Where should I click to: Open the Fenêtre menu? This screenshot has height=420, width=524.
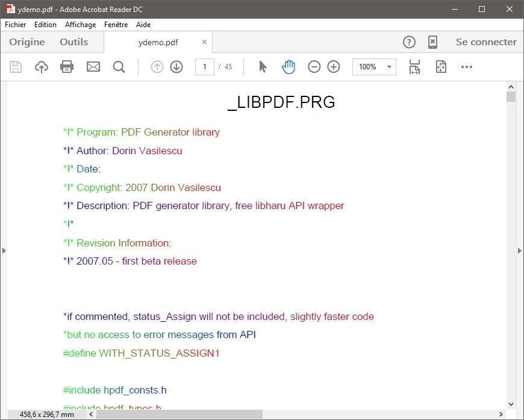pos(116,25)
